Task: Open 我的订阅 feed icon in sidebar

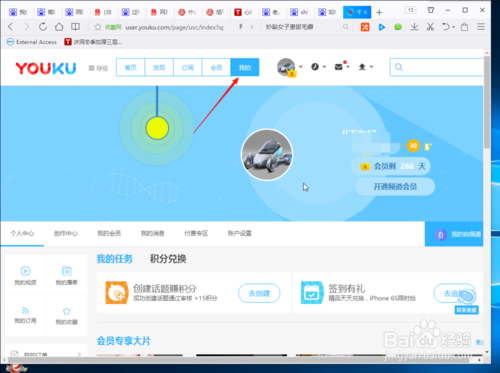Action: [x=25, y=311]
